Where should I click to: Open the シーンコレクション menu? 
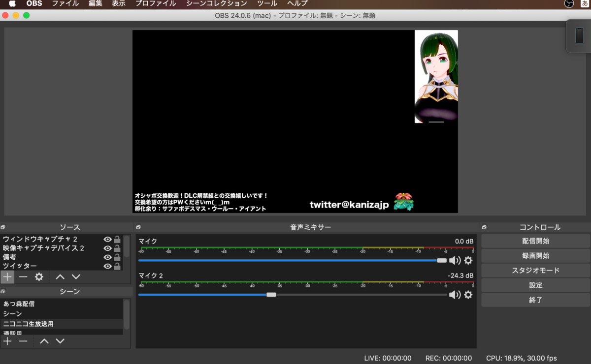pyautogui.click(x=217, y=3)
